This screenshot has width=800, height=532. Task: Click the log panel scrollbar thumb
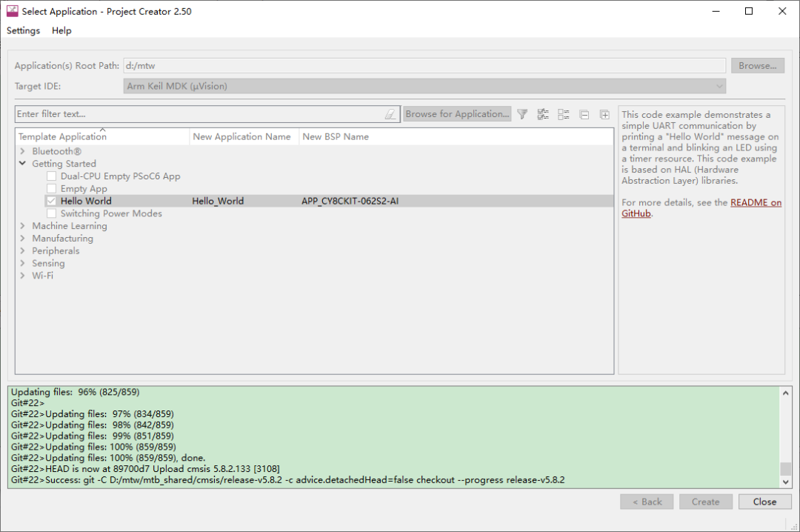point(786,468)
